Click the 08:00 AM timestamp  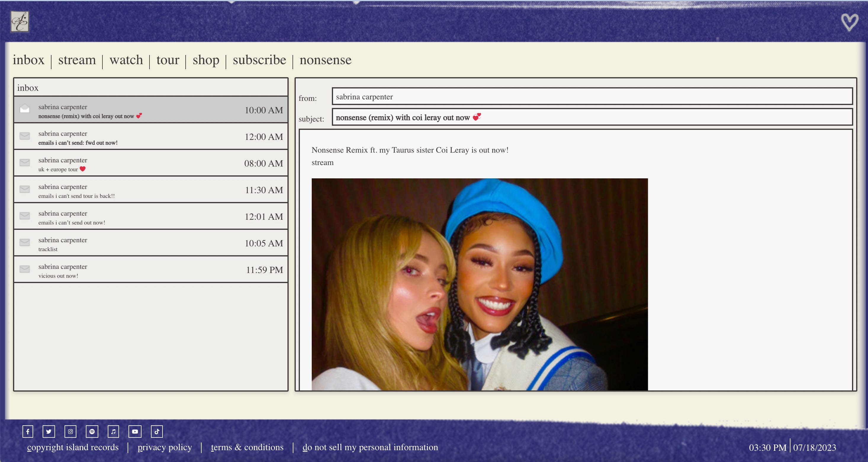pos(263,163)
